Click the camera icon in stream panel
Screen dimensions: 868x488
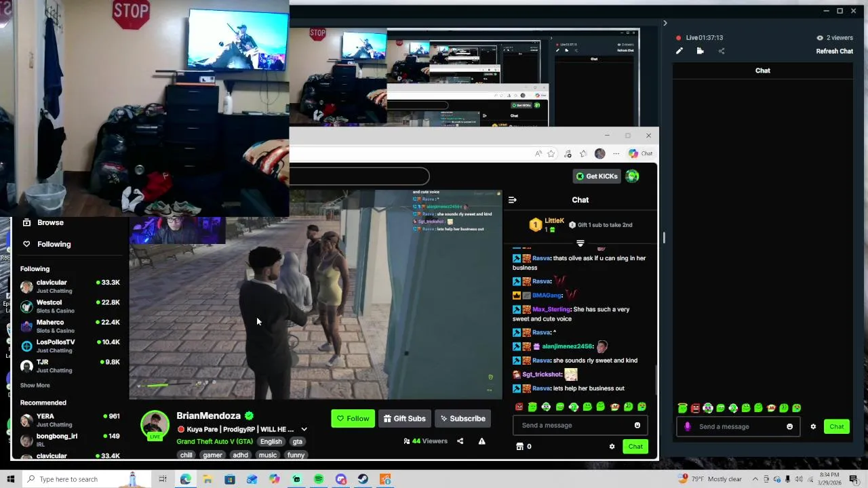point(700,51)
